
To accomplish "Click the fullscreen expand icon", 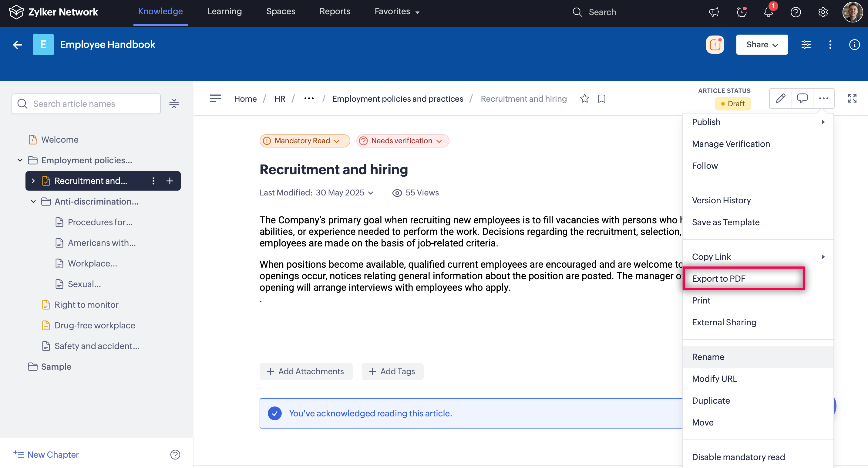I will click(x=852, y=98).
